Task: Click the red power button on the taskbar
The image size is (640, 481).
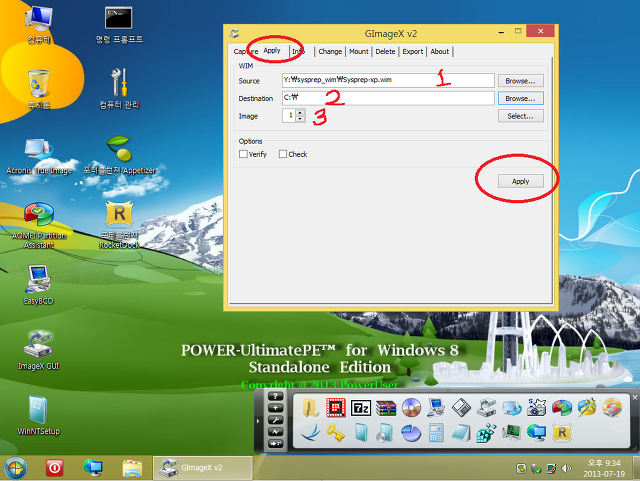Action: point(54,468)
